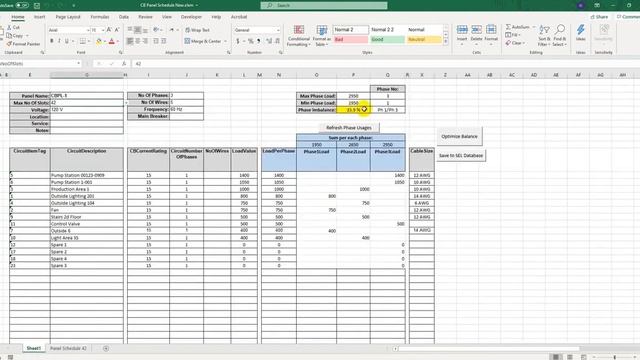Screen dimensions: 640x360
Task: Click the Save icon in title bar
Action: [x=37, y=6]
